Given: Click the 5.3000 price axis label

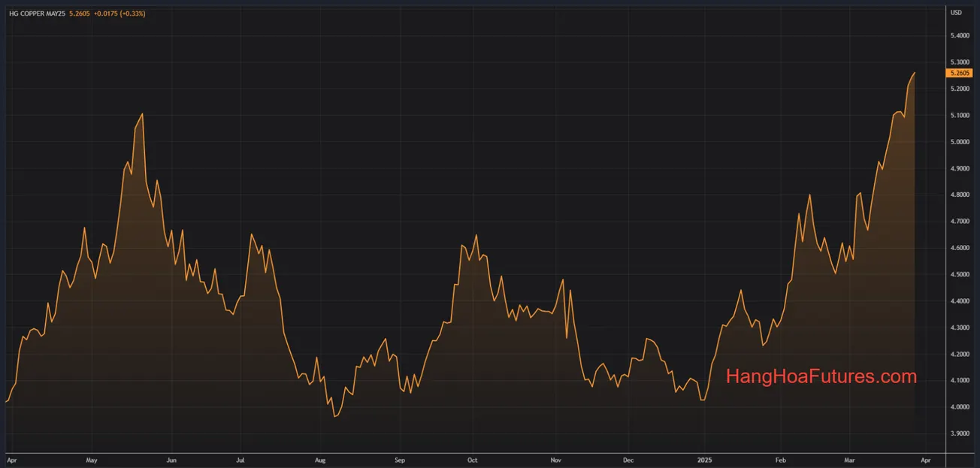Looking at the screenshot, I should [960, 62].
